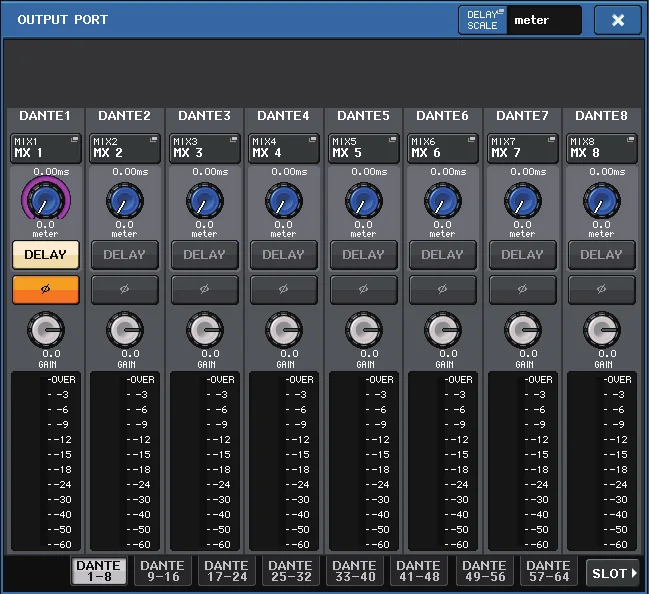The image size is (649, 594).
Task: Enable DELAY on DANTE8
Action: point(601,255)
